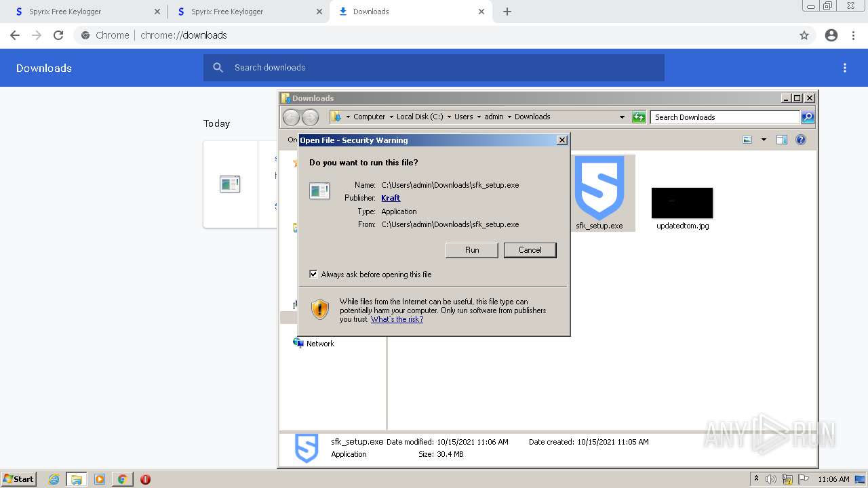Image resolution: width=868 pixels, height=488 pixels.
Task: Click the Chrome taskbar icon
Action: pos(122,479)
